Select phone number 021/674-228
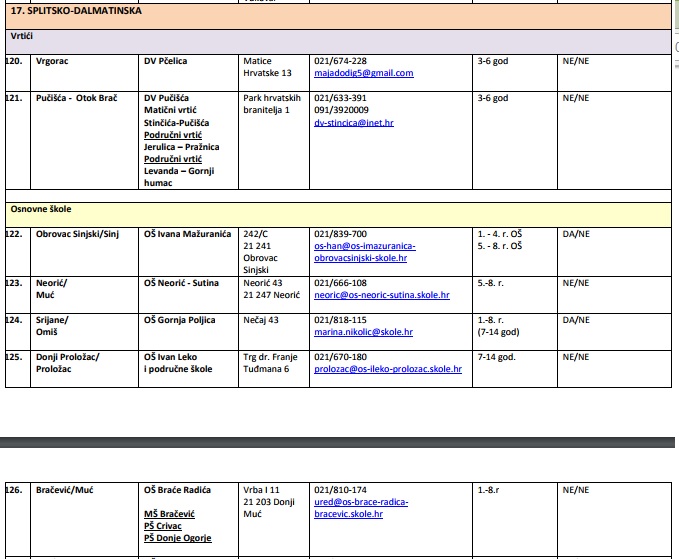 [x=340, y=61]
